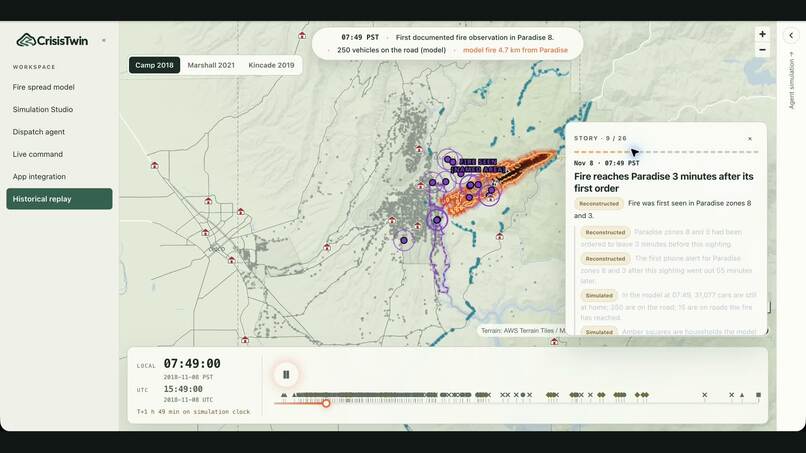The height and width of the screenshot is (453, 806).
Task: Click the 250 vehicles on the road text
Action: tap(392, 50)
